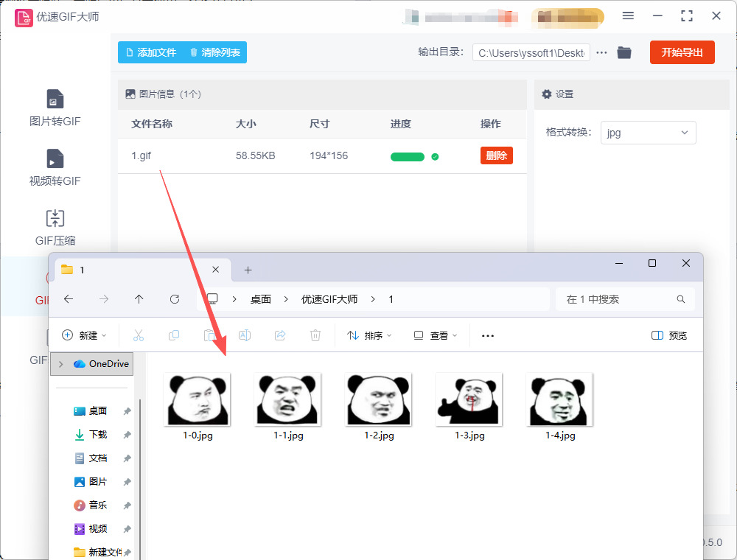
Task: Open the Explorer toolbar more options ellipsis
Action: [488, 335]
